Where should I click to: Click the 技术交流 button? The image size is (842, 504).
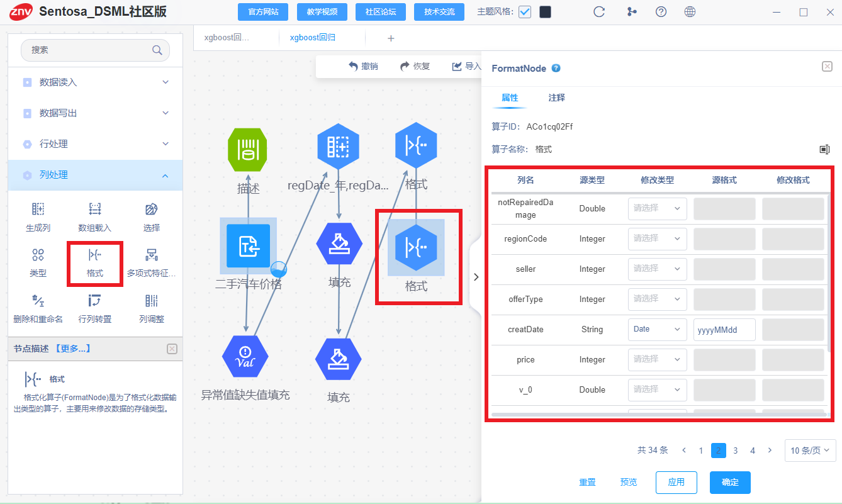click(439, 12)
